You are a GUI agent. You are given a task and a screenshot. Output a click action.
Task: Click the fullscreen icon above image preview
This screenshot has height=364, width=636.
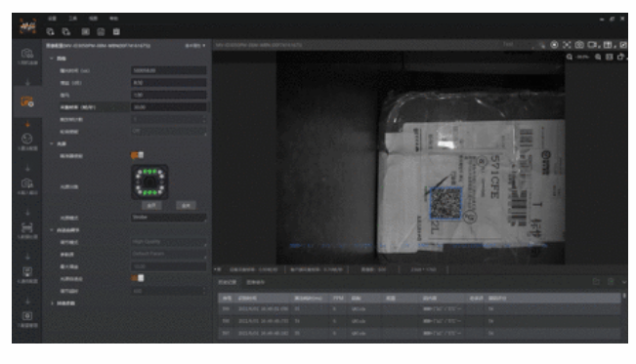point(567,45)
